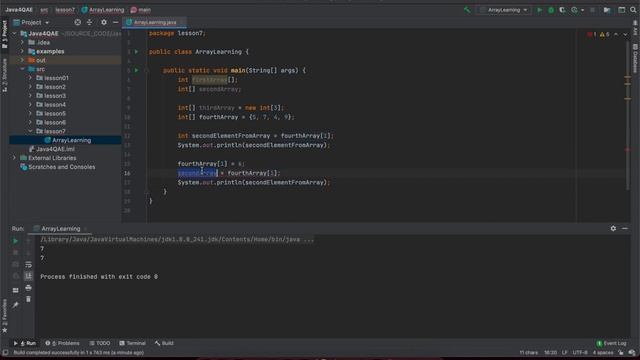This screenshot has height=360, width=640.
Task: Open the TODO tool window tab
Action: coord(100,343)
